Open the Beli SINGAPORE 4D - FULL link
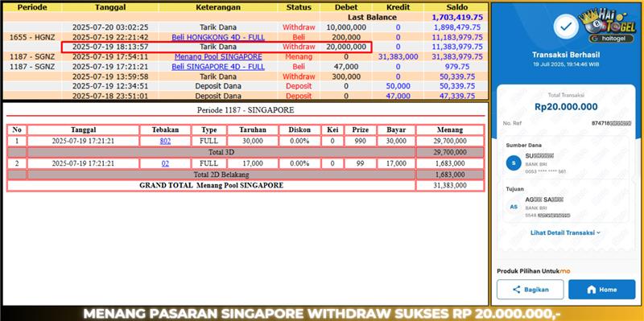 (218, 67)
